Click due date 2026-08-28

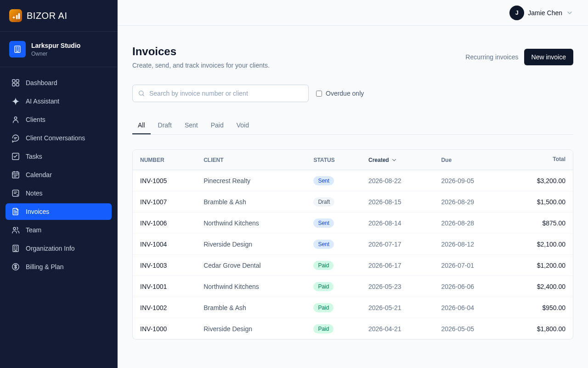coord(458,223)
